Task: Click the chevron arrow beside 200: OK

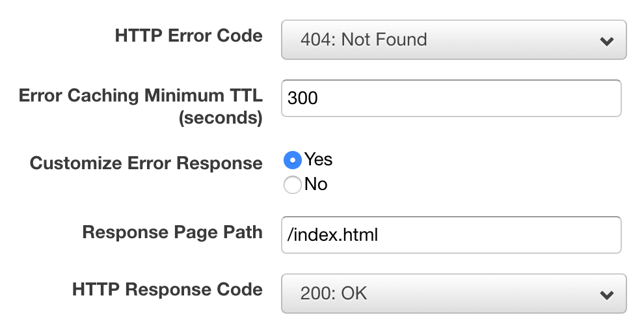Action: point(607,295)
